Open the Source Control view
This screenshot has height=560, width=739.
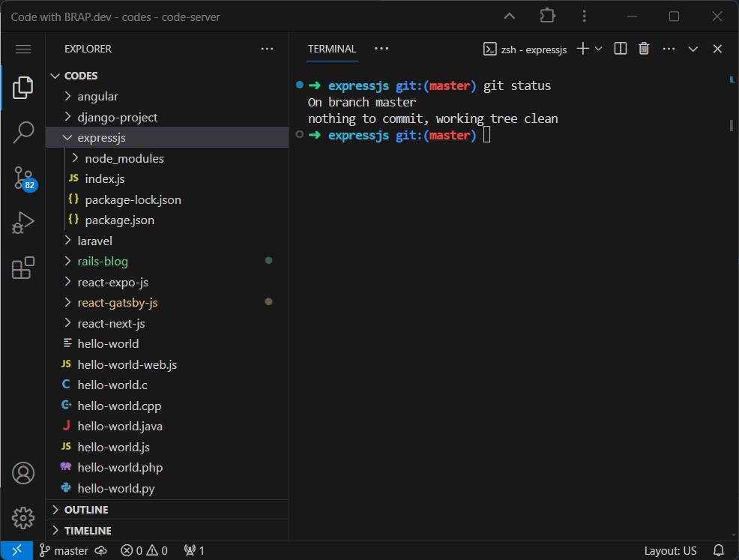[22, 178]
